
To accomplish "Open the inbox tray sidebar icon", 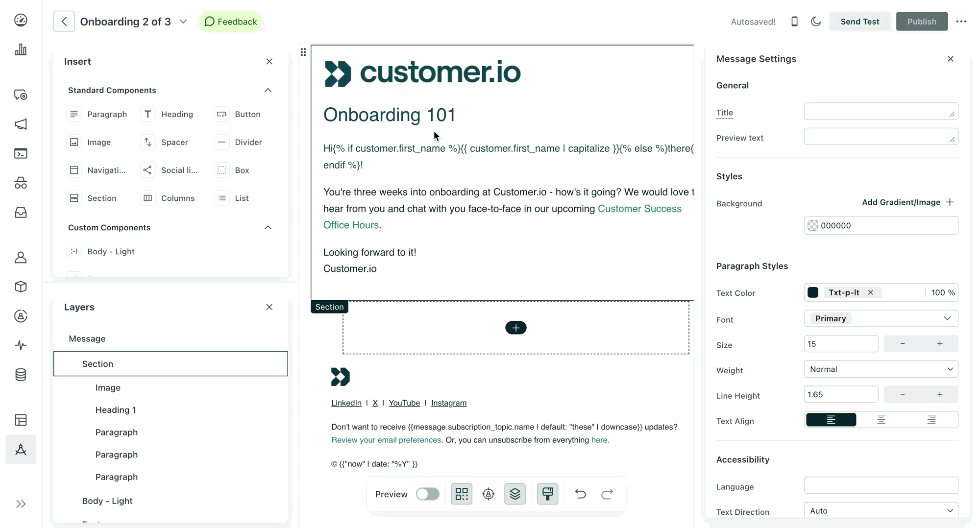I will click(x=21, y=213).
